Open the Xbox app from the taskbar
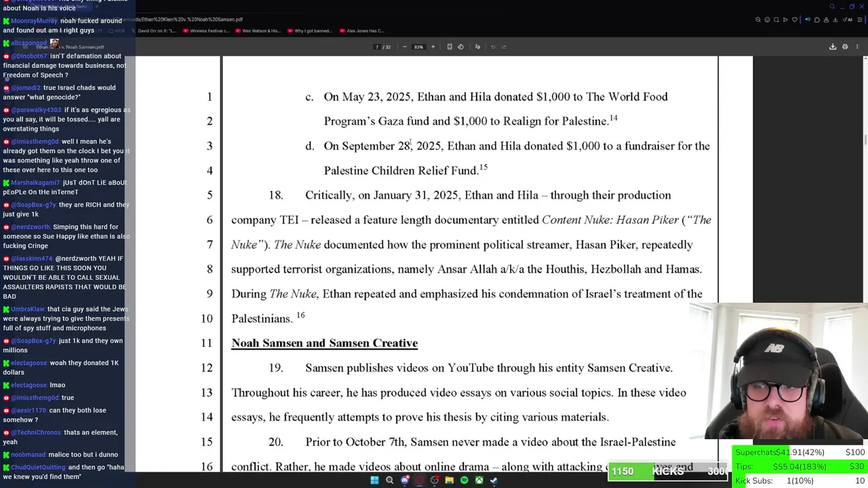The image size is (868, 488). (479, 480)
